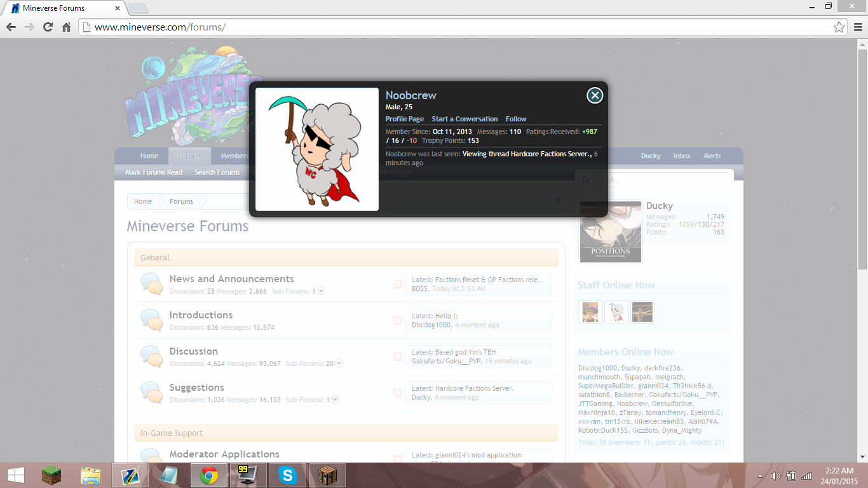Click Members Online Now heading
The image size is (868, 488).
[x=625, y=352]
